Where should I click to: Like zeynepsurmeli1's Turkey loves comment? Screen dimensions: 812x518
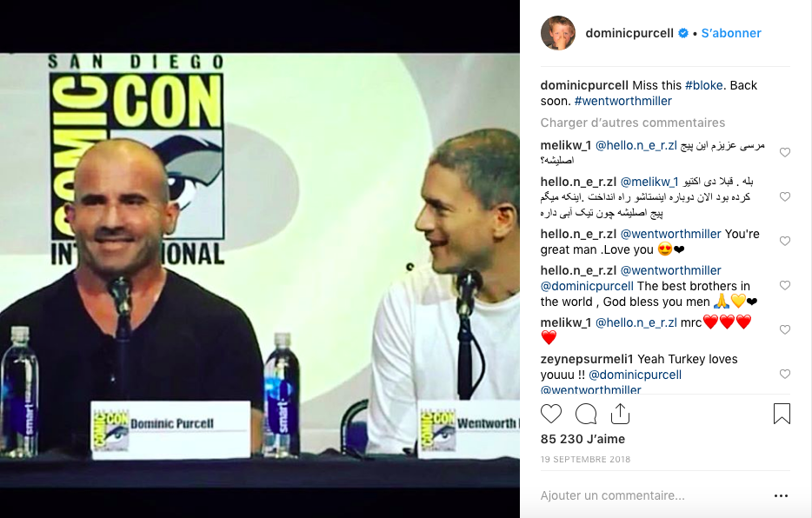pyautogui.click(x=785, y=374)
